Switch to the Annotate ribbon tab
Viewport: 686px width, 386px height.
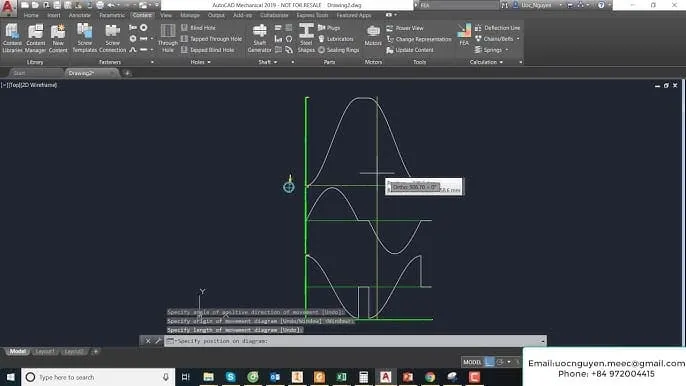point(79,15)
